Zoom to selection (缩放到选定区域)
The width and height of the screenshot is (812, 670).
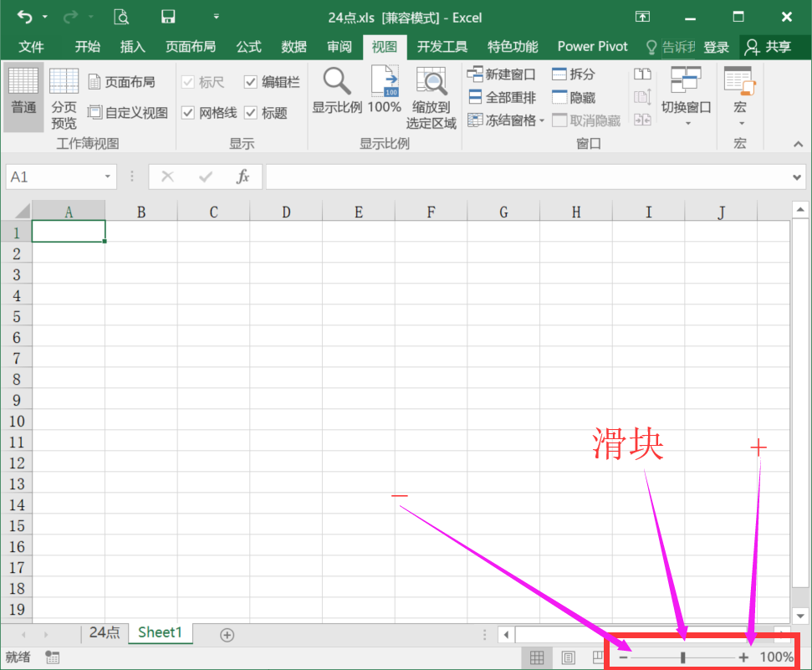click(432, 99)
